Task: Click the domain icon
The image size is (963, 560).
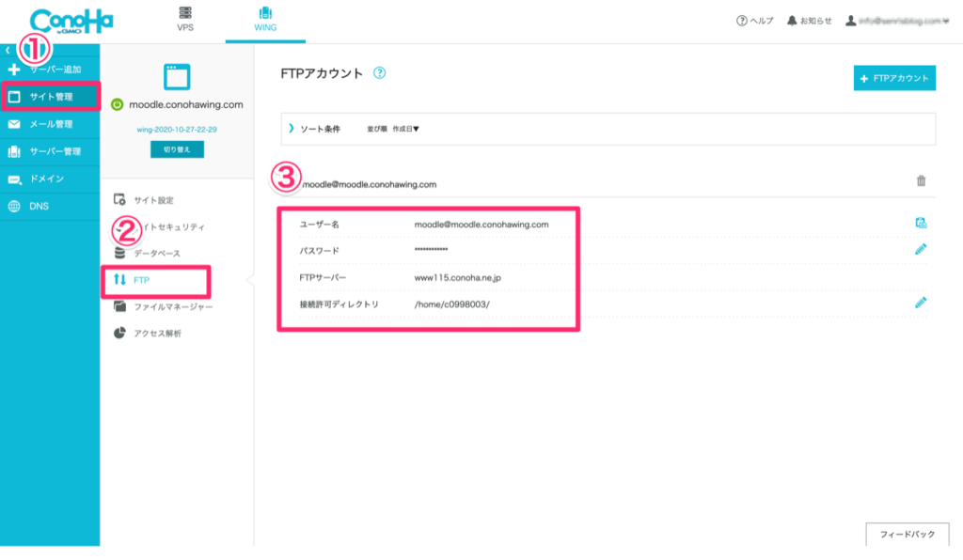Action: (x=14, y=179)
